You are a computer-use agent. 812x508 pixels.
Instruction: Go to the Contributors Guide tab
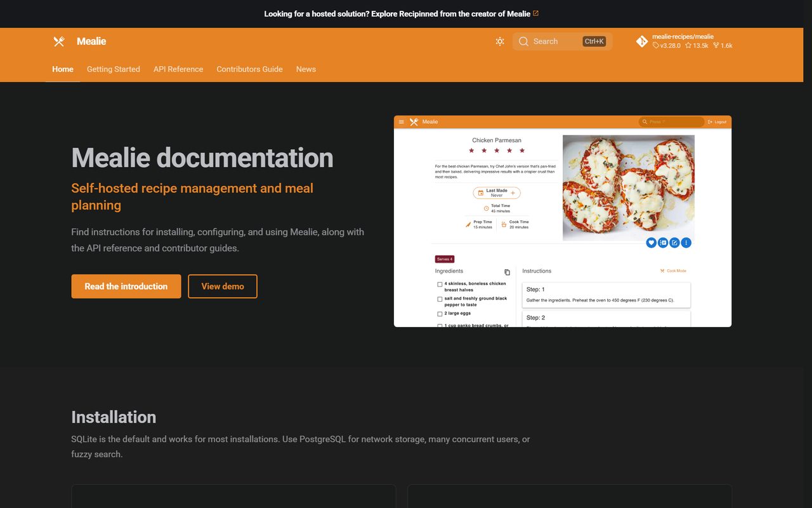tap(249, 69)
